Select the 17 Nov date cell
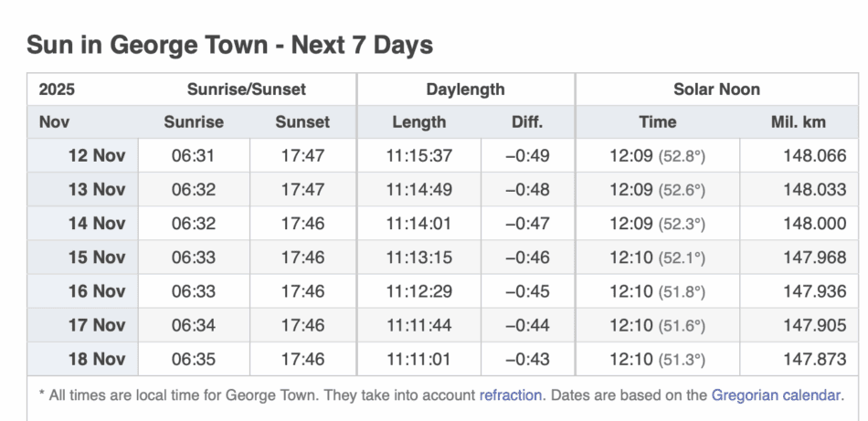Viewport: 868px width, 421px height. coord(96,325)
